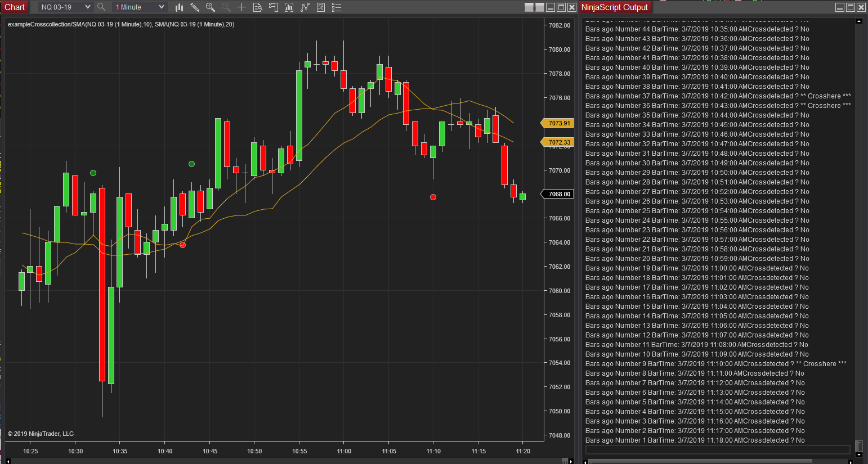Viewport: 868px width, 464px height.
Task: Close the Chart window
Action: pos(572,7)
